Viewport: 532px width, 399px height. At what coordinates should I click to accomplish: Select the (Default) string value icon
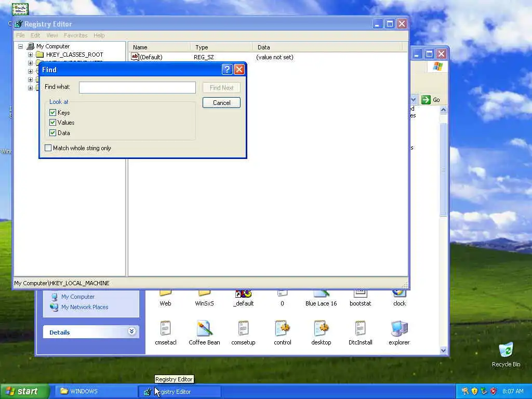point(135,57)
